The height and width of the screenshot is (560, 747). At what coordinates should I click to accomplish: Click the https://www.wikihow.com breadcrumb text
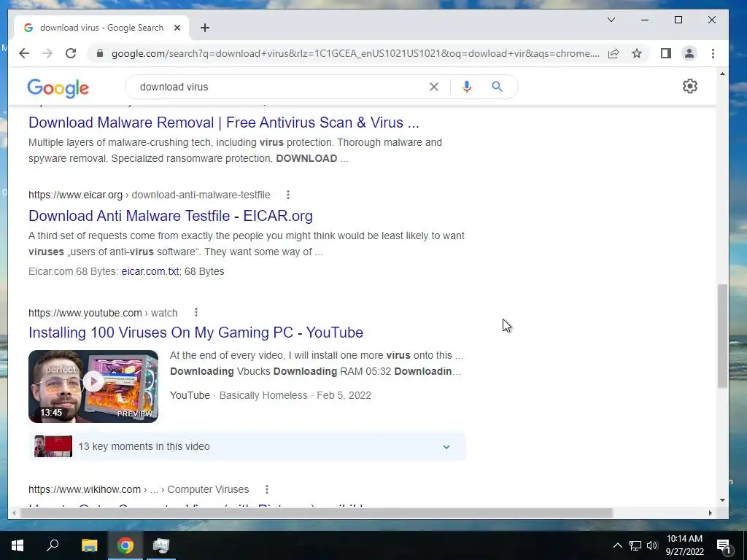85,489
